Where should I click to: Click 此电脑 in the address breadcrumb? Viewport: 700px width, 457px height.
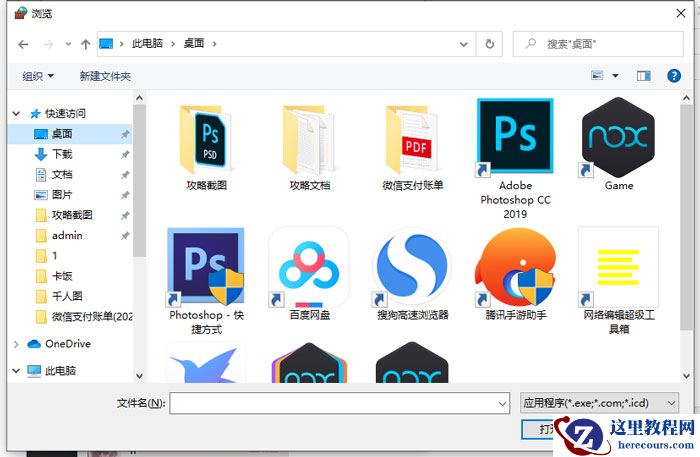click(x=147, y=43)
